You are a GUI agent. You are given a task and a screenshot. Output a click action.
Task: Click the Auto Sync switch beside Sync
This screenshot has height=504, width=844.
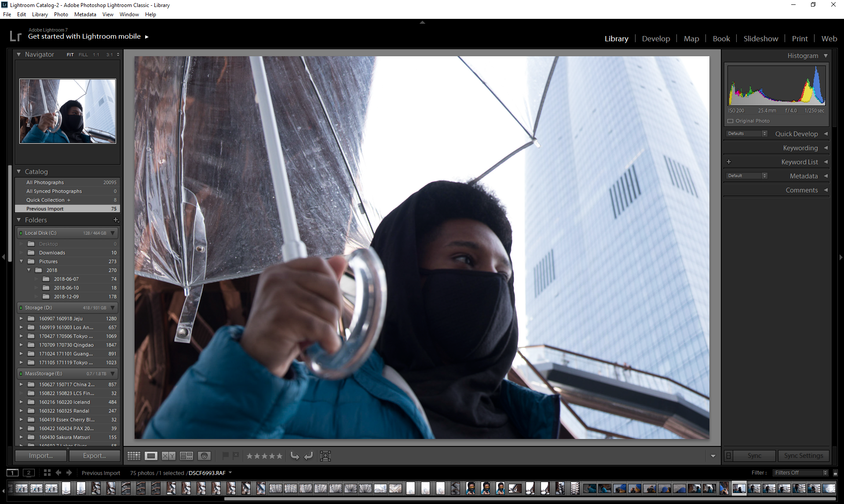coord(728,456)
